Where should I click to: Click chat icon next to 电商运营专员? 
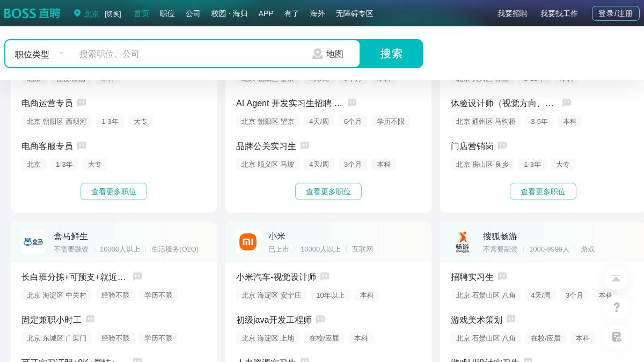pyautogui.click(x=82, y=103)
